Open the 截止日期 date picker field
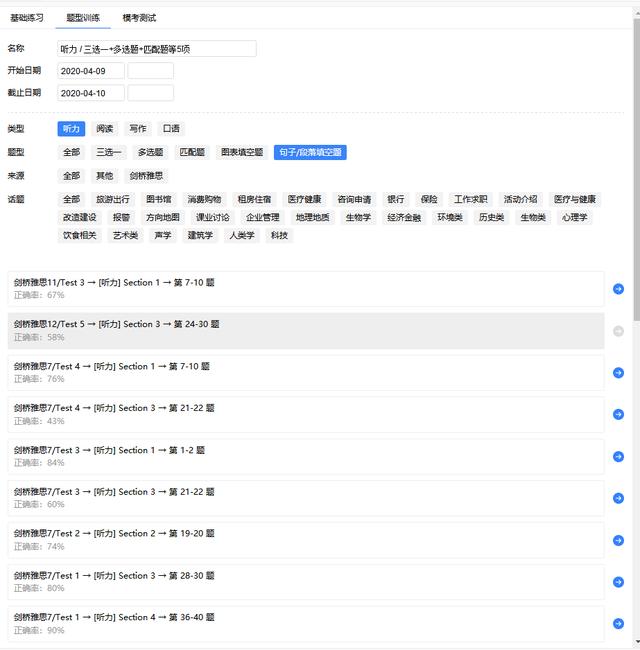Image resolution: width=640 pixels, height=650 pixels. [x=91, y=93]
